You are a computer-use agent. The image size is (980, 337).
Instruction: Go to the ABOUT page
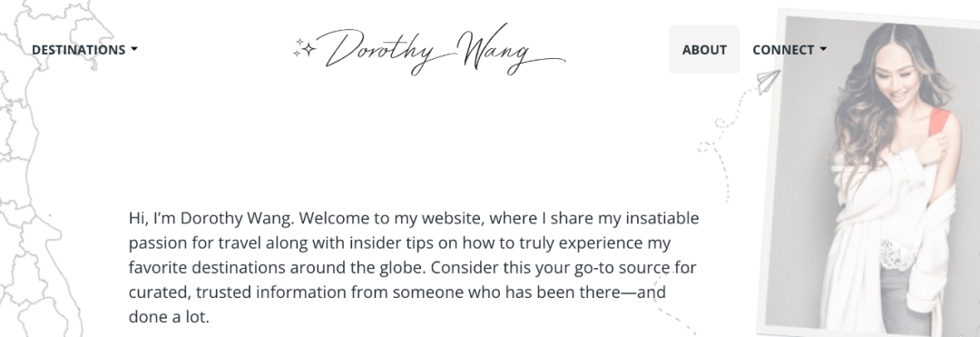tap(704, 49)
